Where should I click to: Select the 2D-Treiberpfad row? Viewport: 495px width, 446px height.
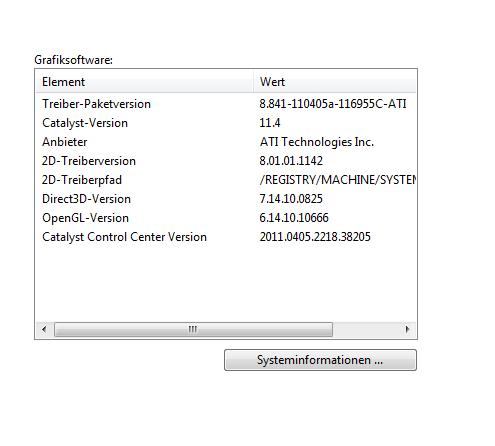(226, 180)
